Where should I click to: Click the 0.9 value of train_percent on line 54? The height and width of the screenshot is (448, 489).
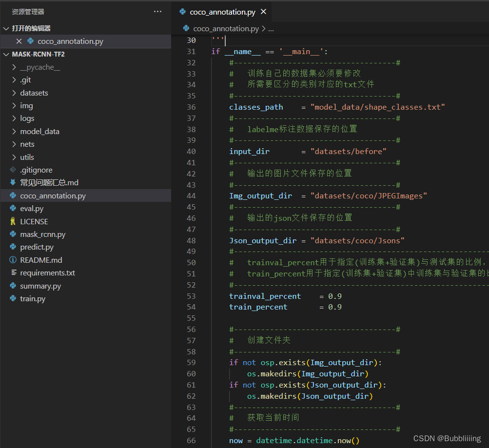[335, 307]
